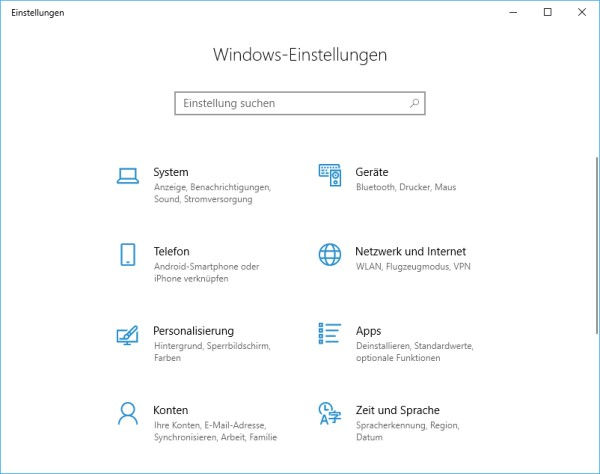This screenshot has width=600, height=474.
Task: Open the Geräte settings title
Action: pyautogui.click(x=372, y=172)
